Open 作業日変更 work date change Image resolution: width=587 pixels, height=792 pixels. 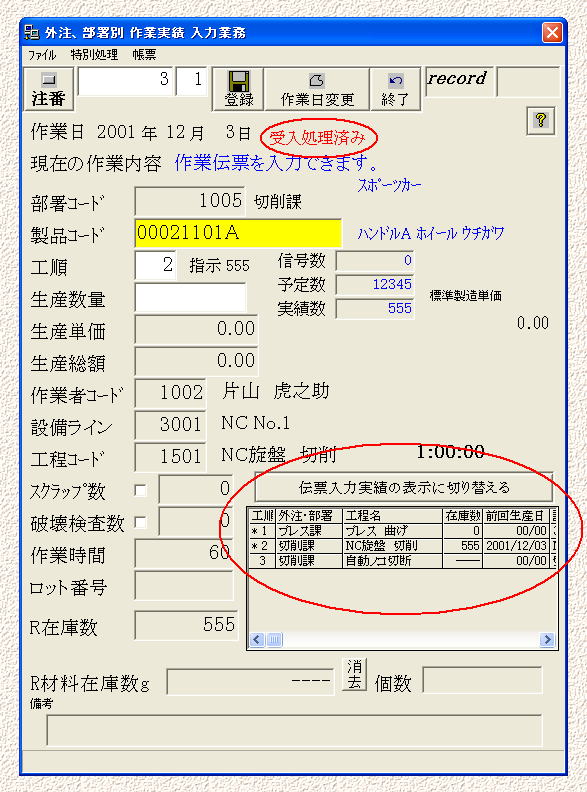point(317,89)
